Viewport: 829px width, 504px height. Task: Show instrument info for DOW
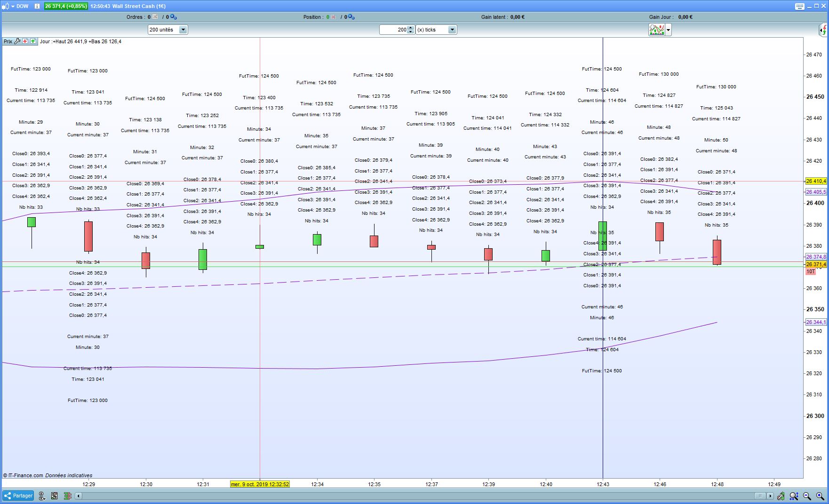tap(37, 6)
